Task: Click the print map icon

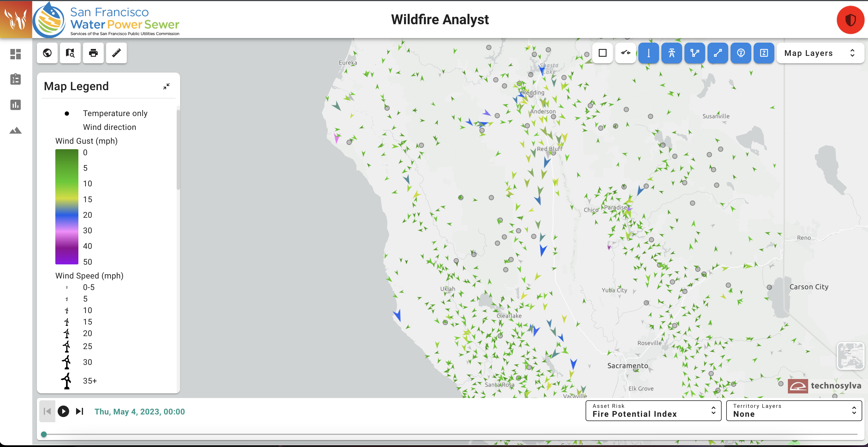Action: tap(93, 53)
